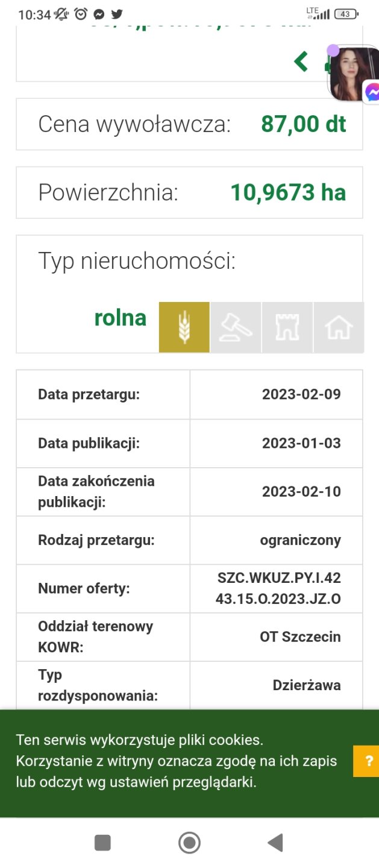Select the castle tower property icon

(x=287, y=327)
